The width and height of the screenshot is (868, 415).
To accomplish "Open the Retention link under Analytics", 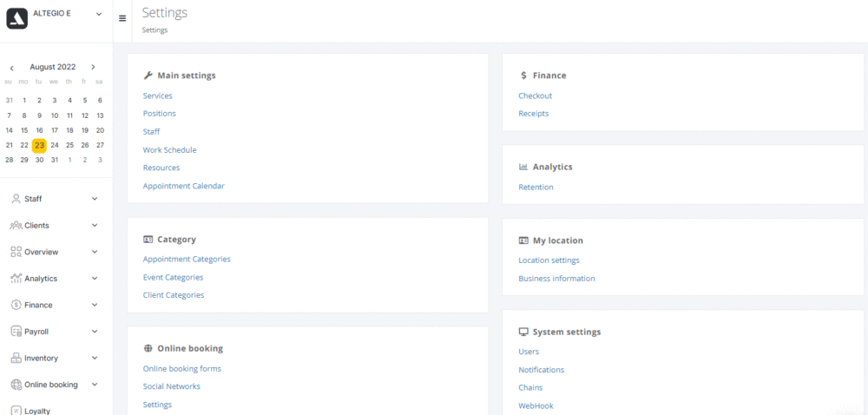I will [x=536, y=187].
